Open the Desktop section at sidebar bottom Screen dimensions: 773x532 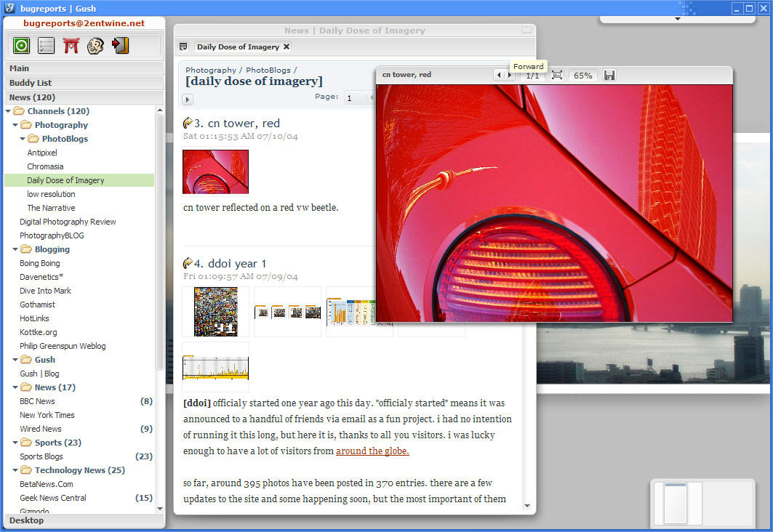tap(84, 520)
